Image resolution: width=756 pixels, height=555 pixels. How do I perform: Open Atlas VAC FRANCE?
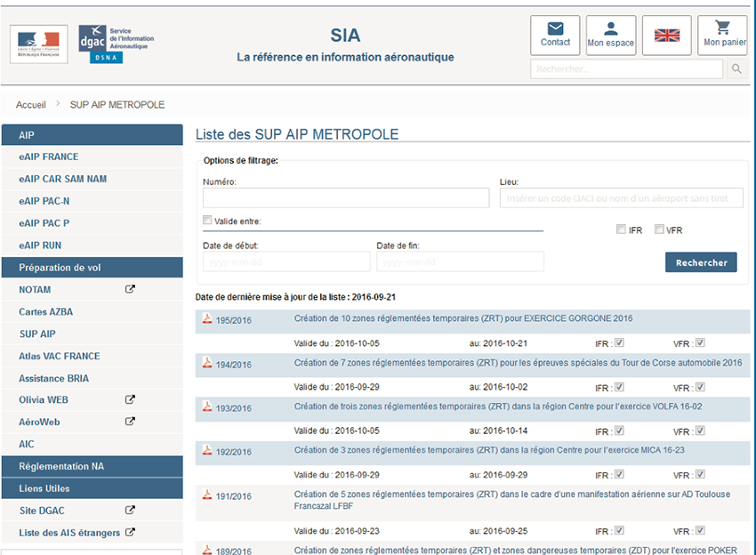92,357
